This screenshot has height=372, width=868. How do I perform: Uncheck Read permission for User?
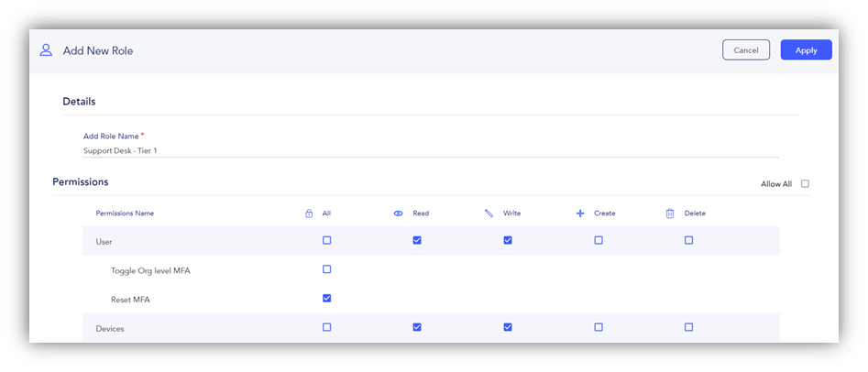point(417,240)
